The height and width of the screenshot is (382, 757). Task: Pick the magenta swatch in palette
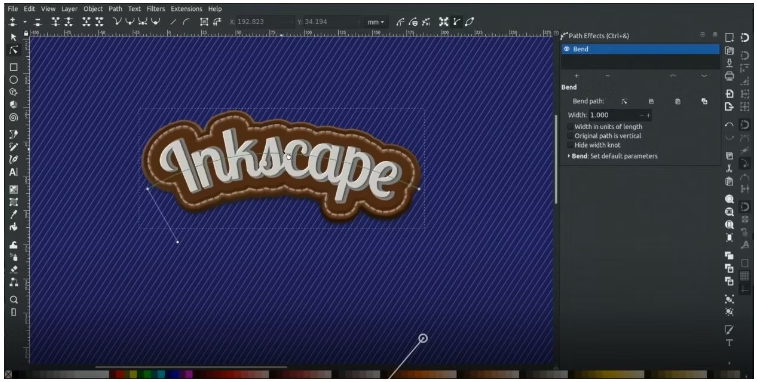(x=188, y=374)
